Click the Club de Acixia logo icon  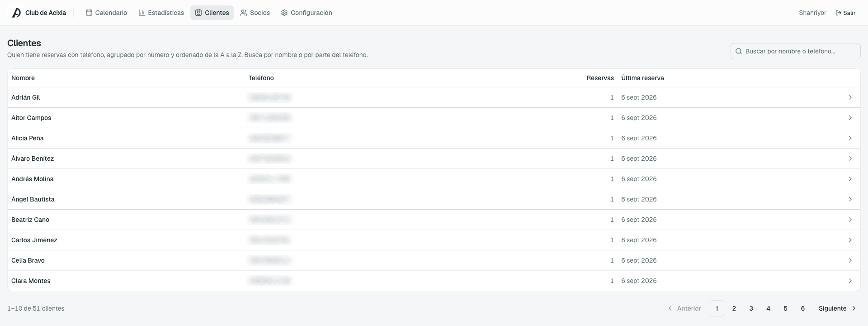pyautogui.click(x=16, y=13)
